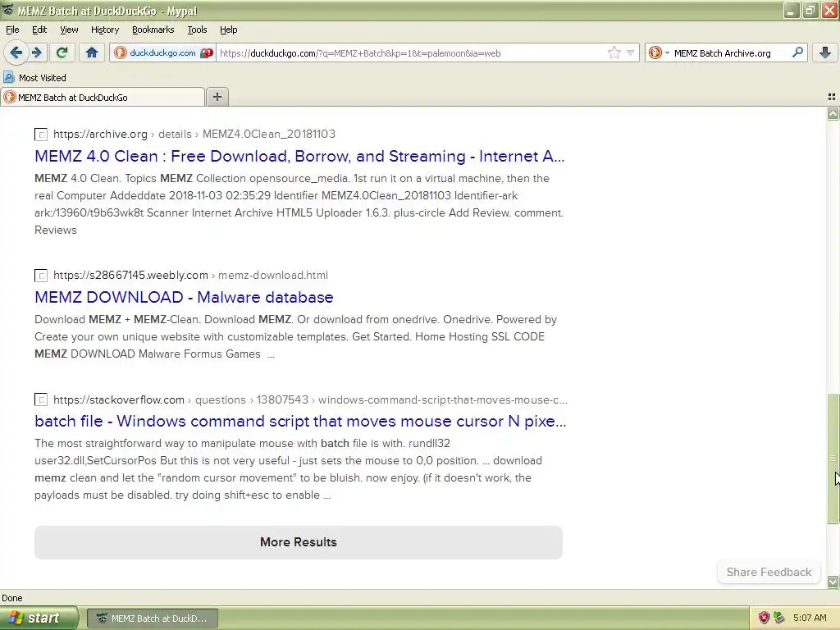
Task: Bookmark this page with the star
Action: 614,52
